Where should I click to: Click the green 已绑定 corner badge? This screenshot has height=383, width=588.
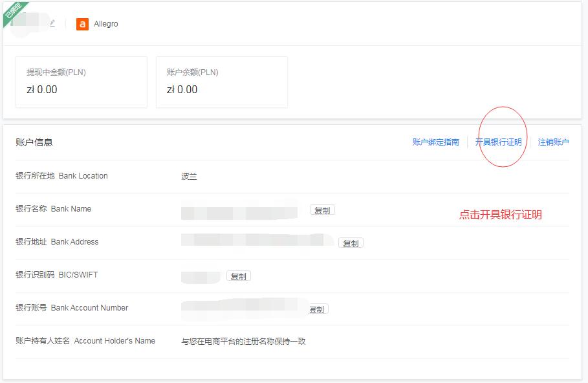[16, 11]
